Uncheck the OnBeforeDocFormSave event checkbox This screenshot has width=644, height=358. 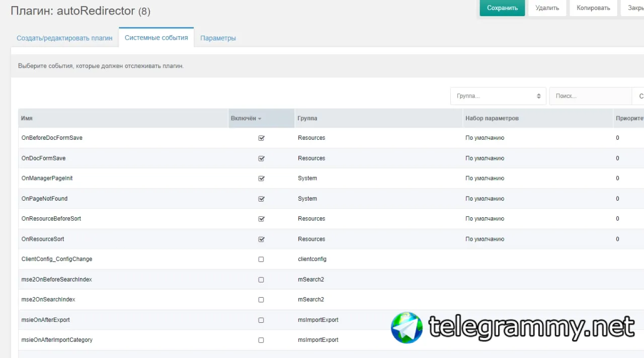click(x=261, y=138)
